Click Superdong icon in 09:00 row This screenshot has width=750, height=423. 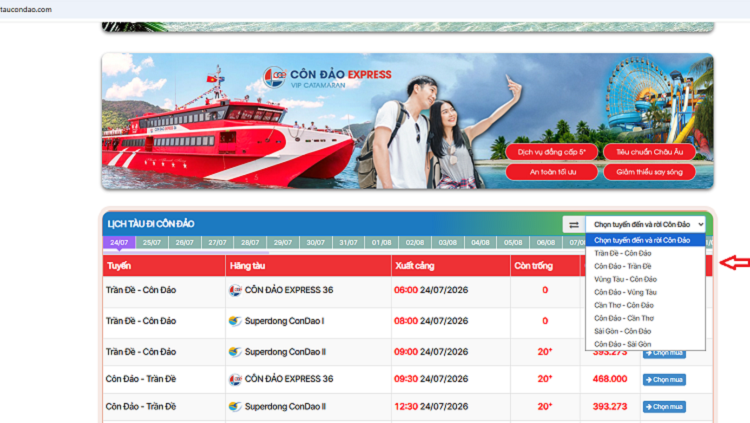(235, 352)
